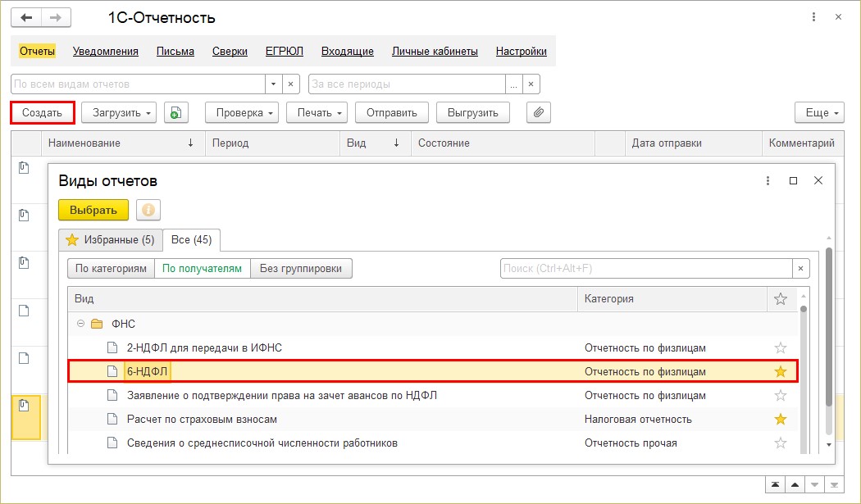Maximize the Виды отчетов dialog
Viewport: 861px width, 504px height.
pos(793,180)
